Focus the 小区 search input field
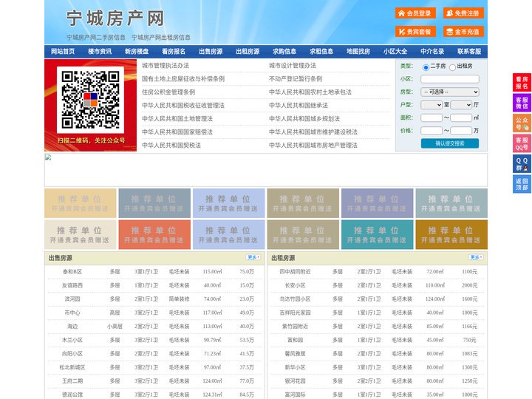This screenshot has width=532, height=399. point(450,79)
